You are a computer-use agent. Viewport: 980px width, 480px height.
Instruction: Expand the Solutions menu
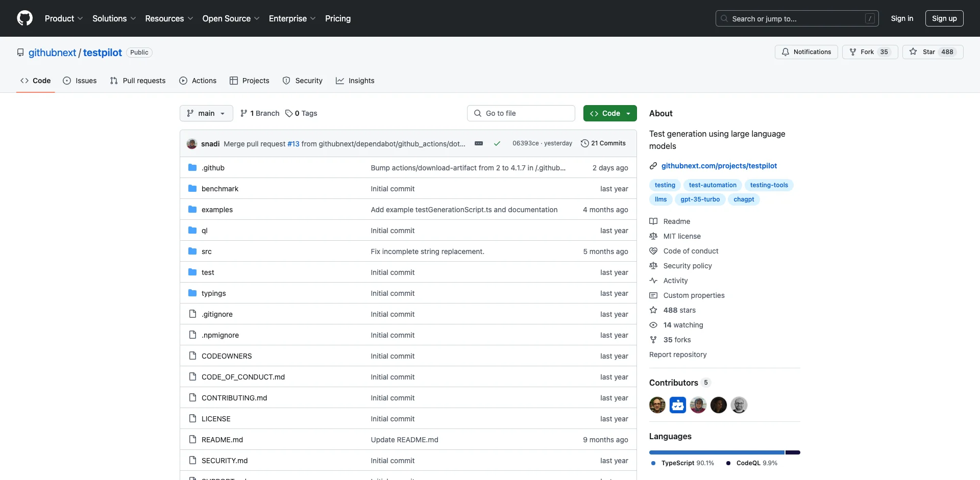114,18
